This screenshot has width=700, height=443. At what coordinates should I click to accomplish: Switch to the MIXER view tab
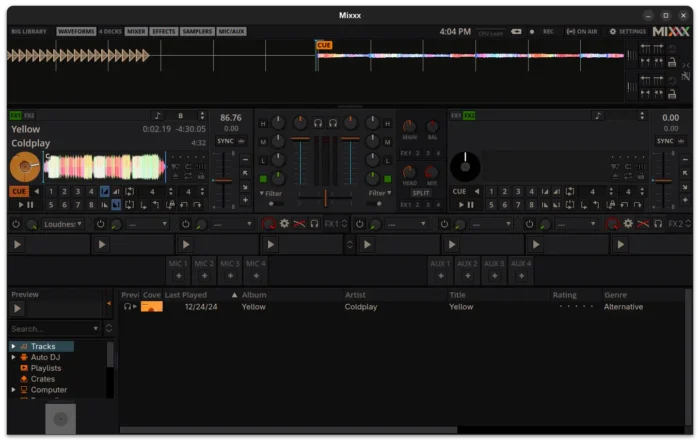point(136,32)
